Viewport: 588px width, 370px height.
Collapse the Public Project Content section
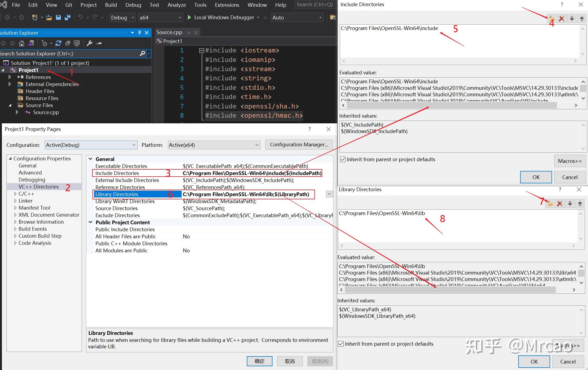click(x=91, y=222)
